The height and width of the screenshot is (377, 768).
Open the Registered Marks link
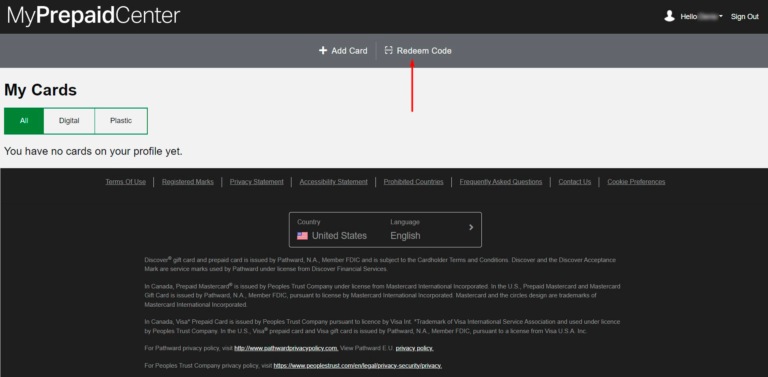[188, 182]
